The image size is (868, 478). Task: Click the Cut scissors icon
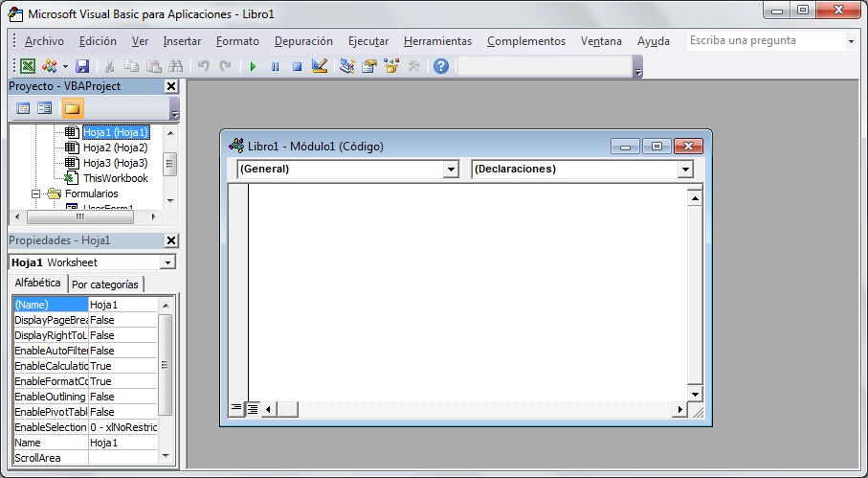pos(110,66)
